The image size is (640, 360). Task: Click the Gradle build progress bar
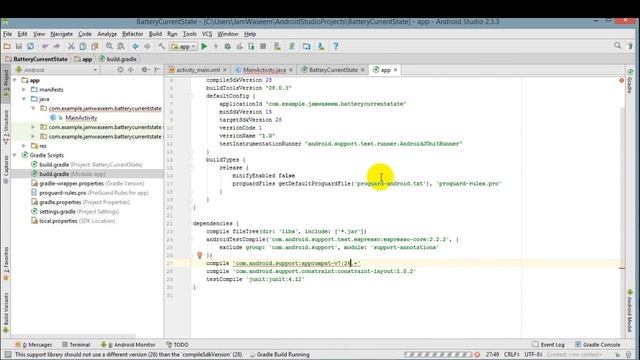[x=438, y=355]
